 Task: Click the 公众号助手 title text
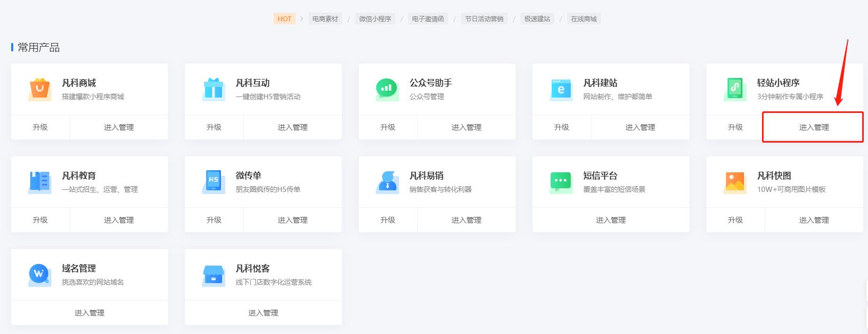click(431, 83)
